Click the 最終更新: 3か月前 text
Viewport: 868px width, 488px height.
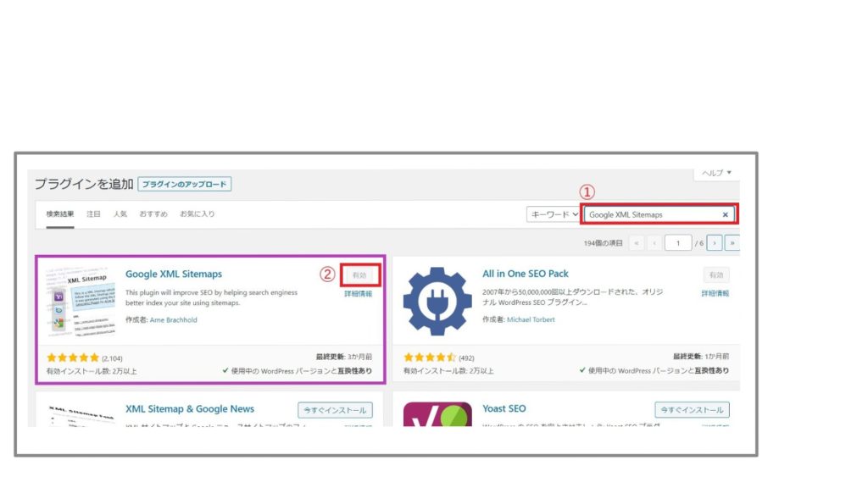tap(344, 357)
